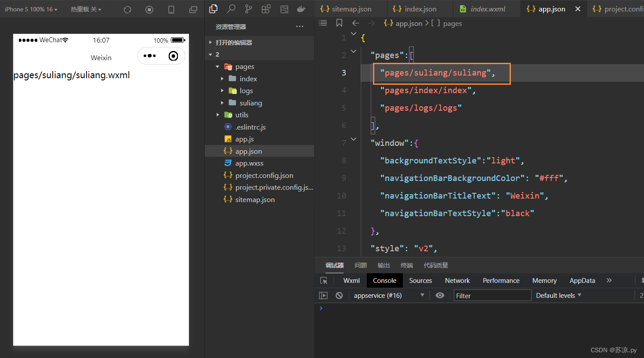The image size is (644, 358).
Task: Toggle the live expression eye icon
Action: (440, 296)
